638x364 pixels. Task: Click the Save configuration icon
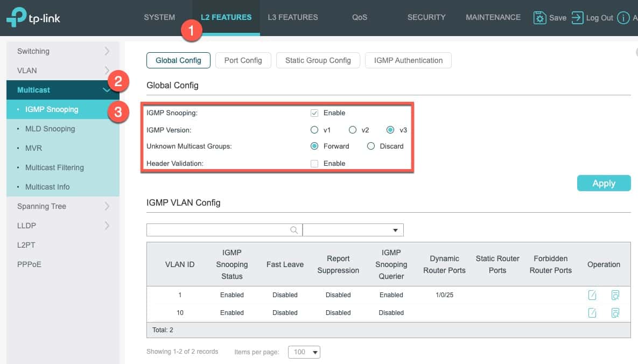click(539, 18)
